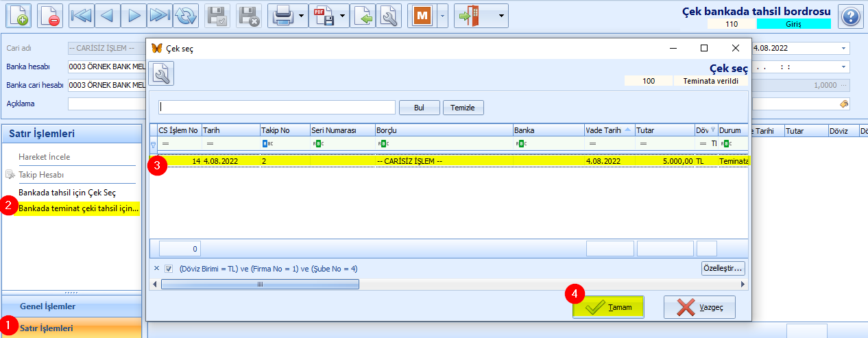Click the refresh arrows icon in main toolbar
868x338 pixels.
pos(184,15)
